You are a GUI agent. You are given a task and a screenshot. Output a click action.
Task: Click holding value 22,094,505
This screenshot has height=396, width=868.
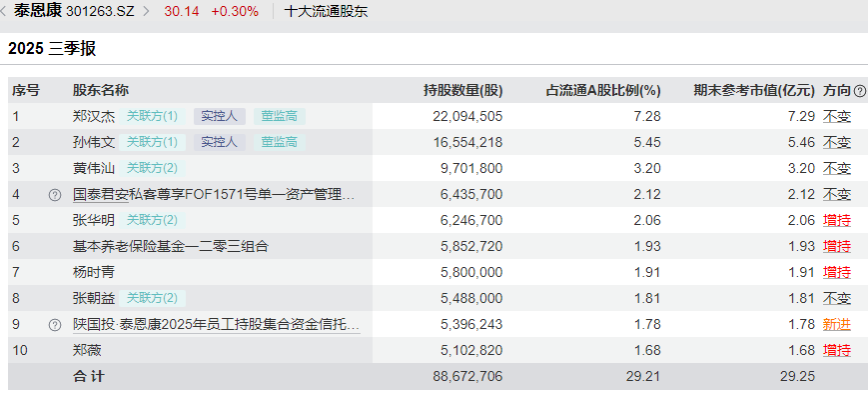(x=467, y=116)
